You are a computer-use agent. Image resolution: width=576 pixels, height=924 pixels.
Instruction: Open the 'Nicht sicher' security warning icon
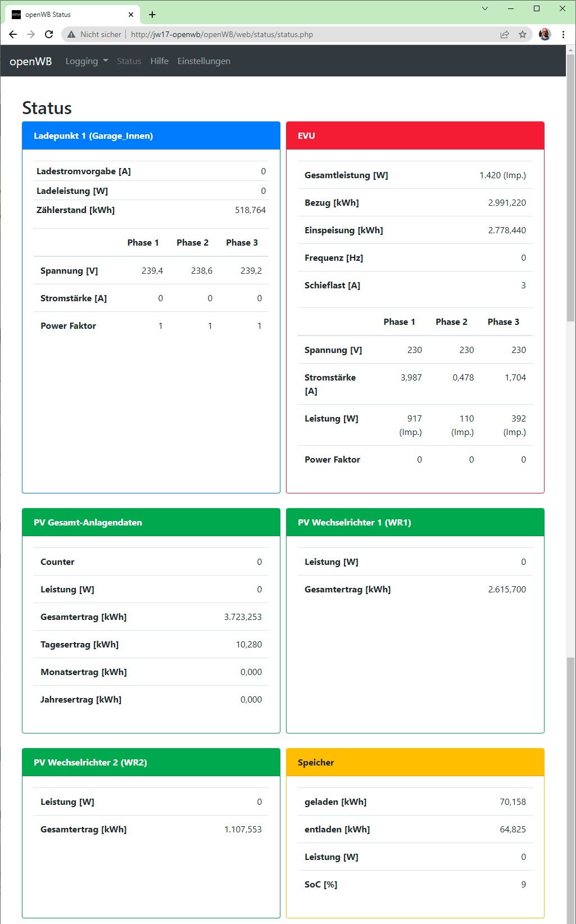pos(71,34)
